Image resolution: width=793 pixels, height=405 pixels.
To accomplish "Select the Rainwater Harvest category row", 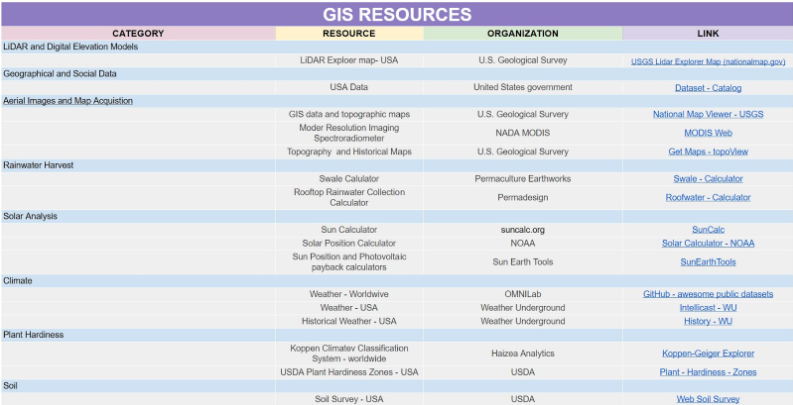I will pos(397,165).
